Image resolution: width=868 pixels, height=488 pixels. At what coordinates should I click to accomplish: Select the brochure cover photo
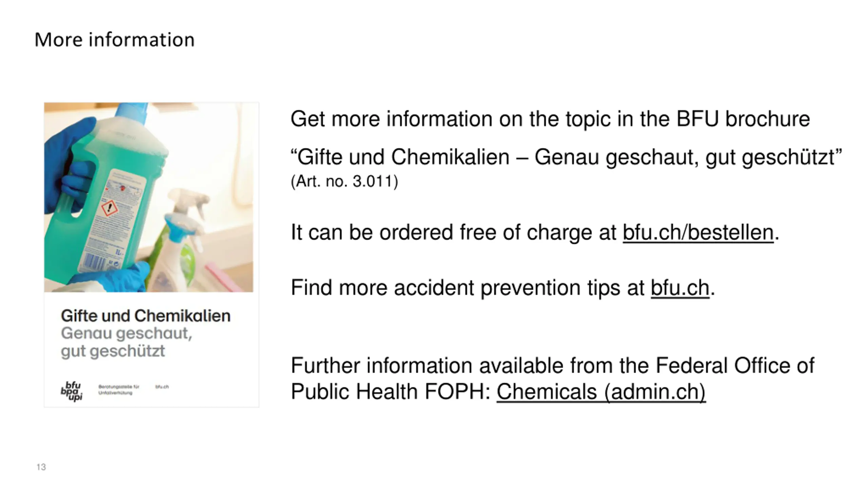(x=149, y=197)
